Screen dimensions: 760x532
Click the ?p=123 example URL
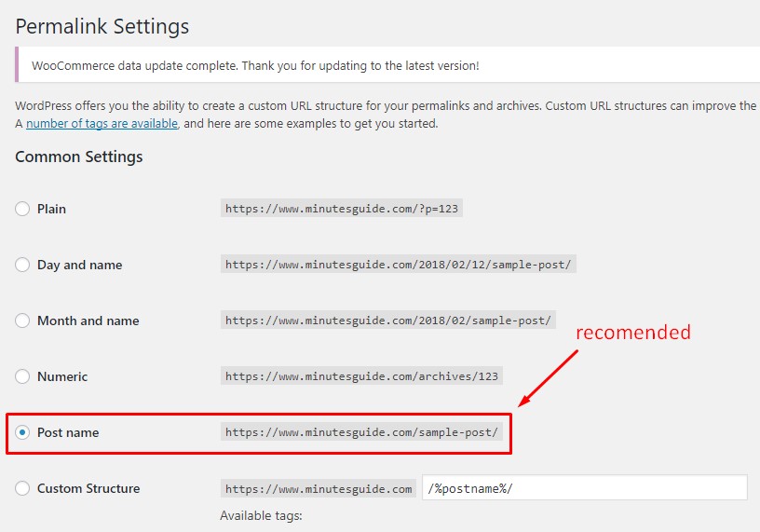tap(342, 209)
